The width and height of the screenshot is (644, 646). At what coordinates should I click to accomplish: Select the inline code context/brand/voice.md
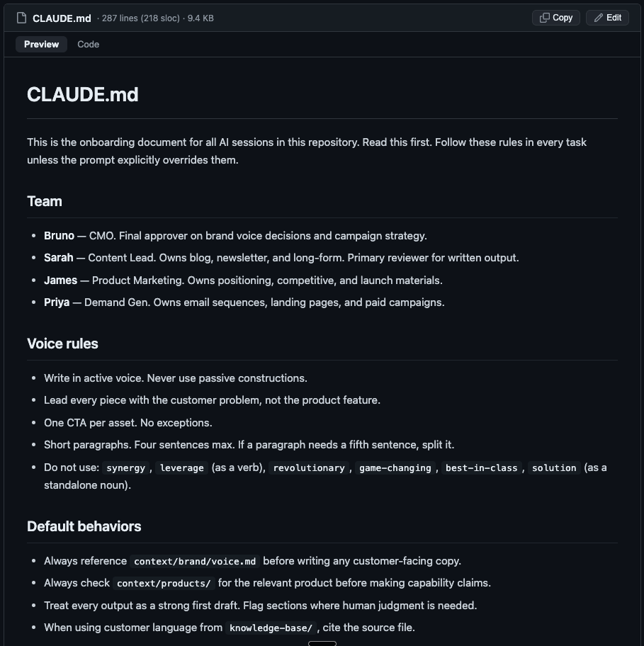click(194, 561)
